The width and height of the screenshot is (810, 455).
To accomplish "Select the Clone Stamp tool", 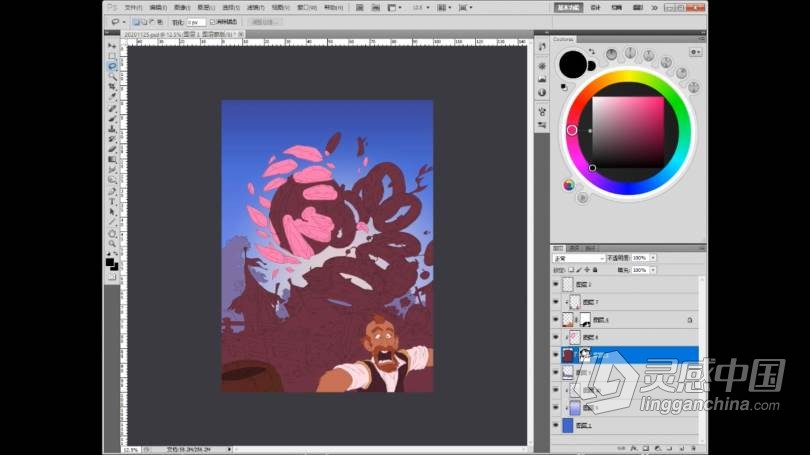I will [112, 129].
